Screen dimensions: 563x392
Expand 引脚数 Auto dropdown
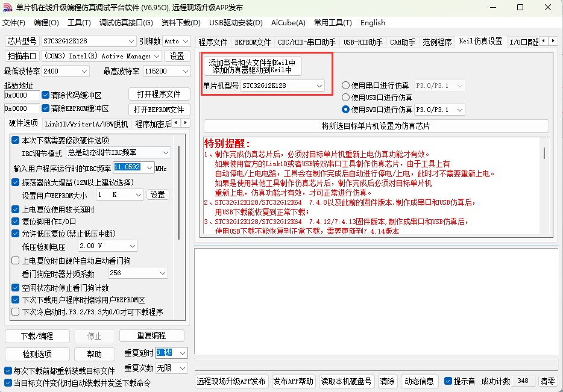pos(186,41)
